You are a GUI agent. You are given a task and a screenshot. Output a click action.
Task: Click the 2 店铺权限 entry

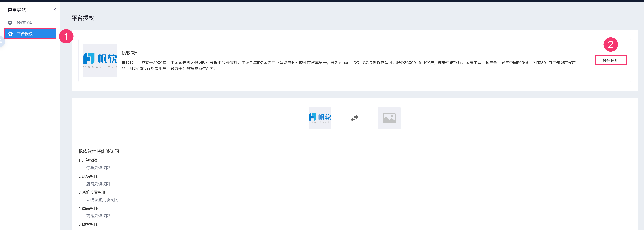coord(88,176)
